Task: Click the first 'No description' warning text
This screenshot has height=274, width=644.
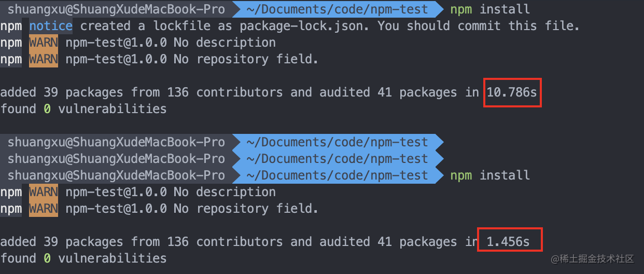Action: tap(225, 43)
